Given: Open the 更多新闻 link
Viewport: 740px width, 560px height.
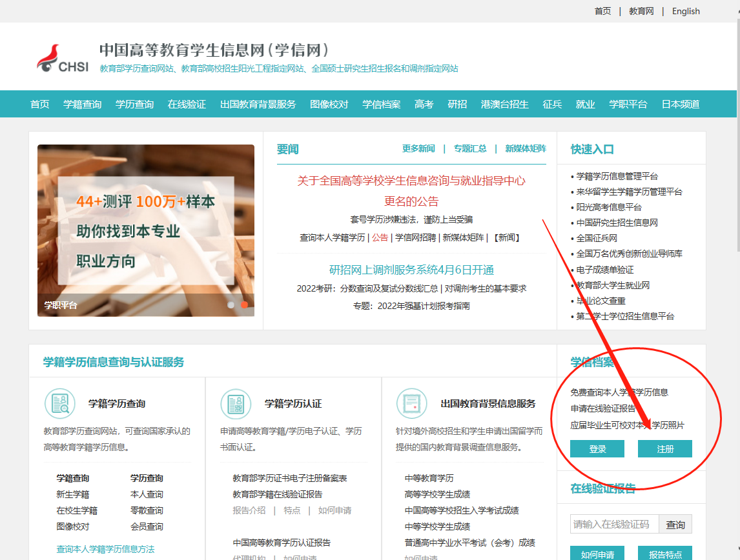Looking at the screenshot, I should 418,148.
